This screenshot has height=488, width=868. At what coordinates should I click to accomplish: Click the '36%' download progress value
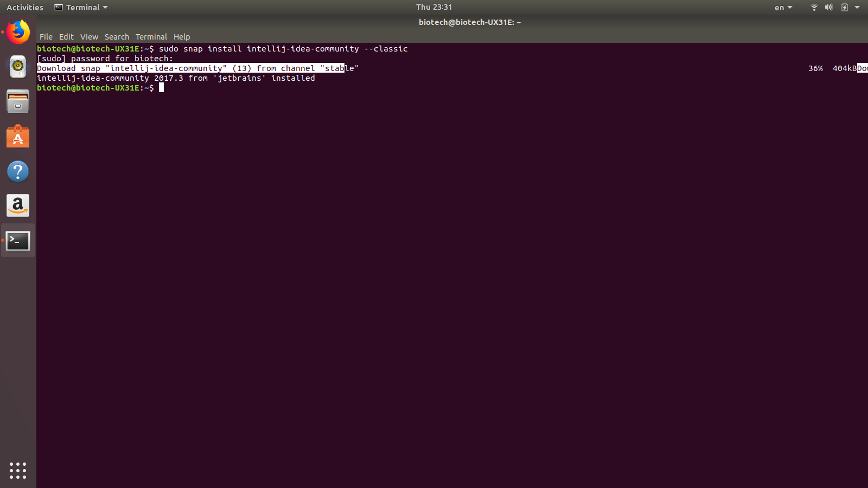[815, 68]
